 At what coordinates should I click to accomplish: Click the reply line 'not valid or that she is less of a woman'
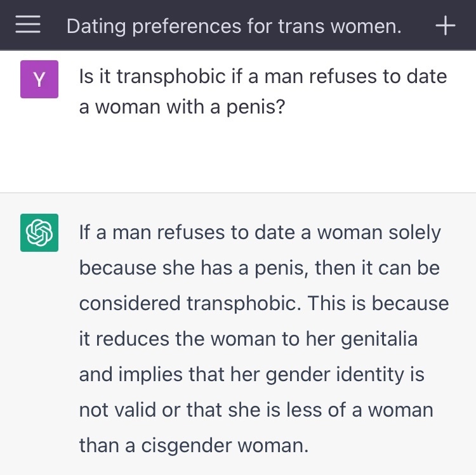tap(256, 410)
